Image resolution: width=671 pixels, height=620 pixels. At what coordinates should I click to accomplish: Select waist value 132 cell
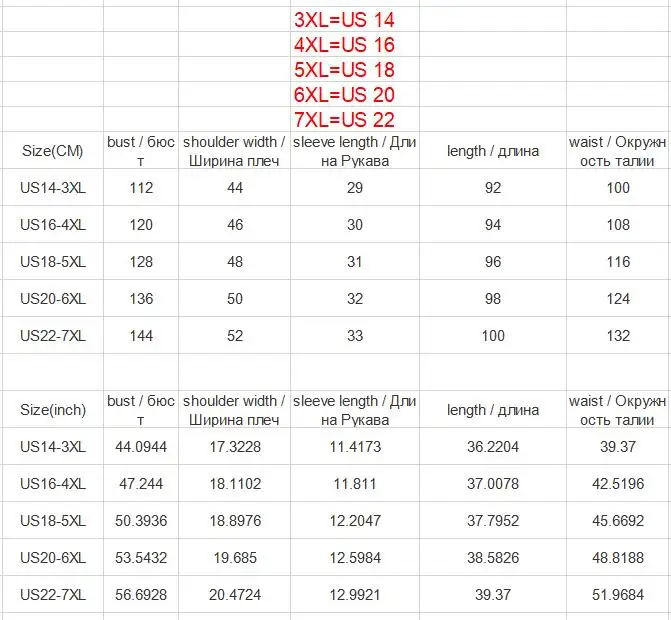click(618, 335)
